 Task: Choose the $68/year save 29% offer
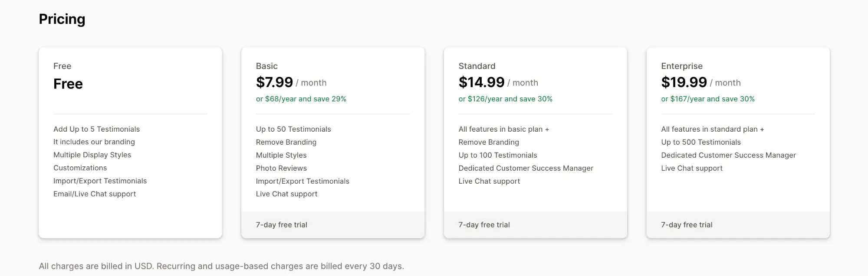click(301, 99)
